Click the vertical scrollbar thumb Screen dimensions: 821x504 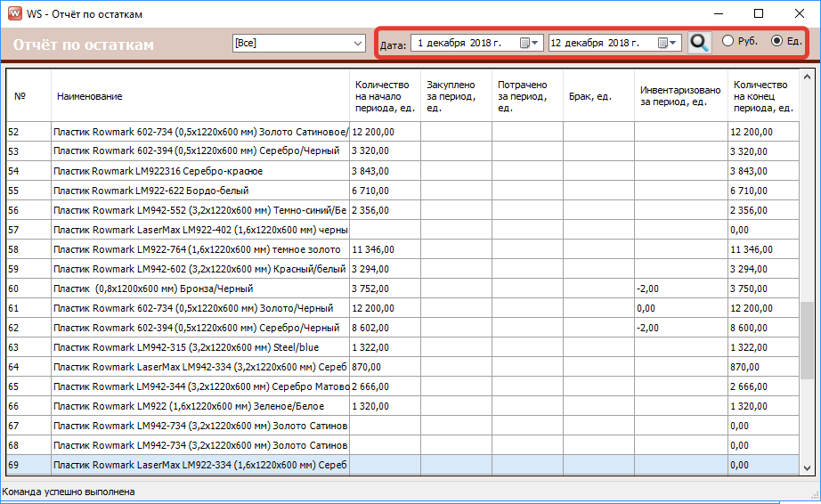point(807,340)
